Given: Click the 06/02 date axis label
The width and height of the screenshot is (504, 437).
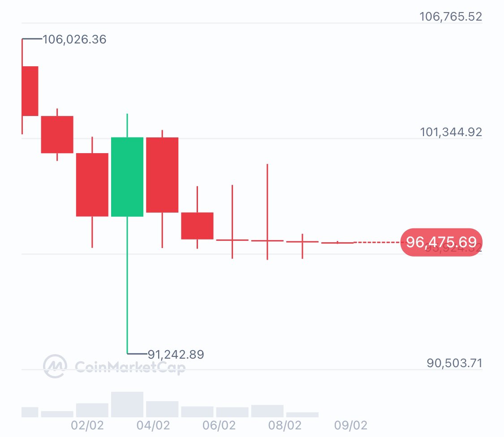Looking at the screenshot, I should point(219,425).
